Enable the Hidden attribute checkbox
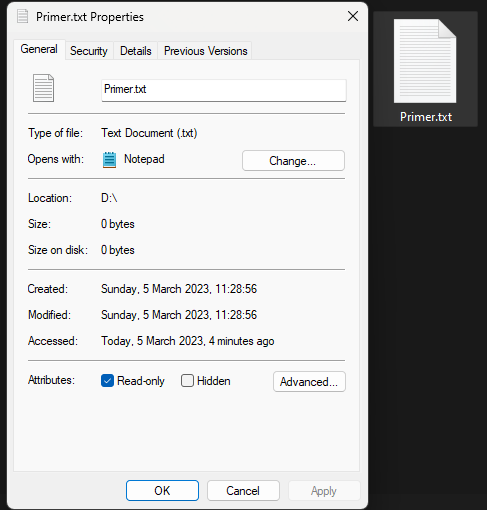Viewport: 487px width, 510px height. (187, 381)
